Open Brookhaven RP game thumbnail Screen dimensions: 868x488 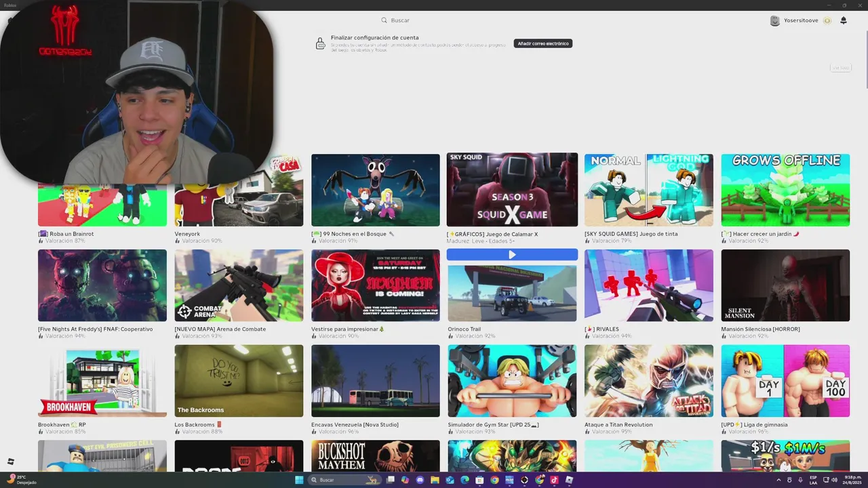point(102,381)
